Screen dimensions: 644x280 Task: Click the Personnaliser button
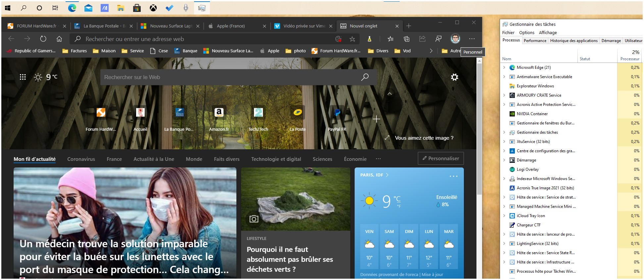(x=441, y=159)
